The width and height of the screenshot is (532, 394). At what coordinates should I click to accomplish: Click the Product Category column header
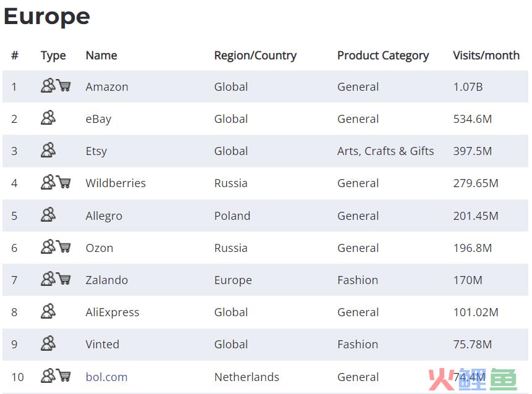(x=383, y=56)
